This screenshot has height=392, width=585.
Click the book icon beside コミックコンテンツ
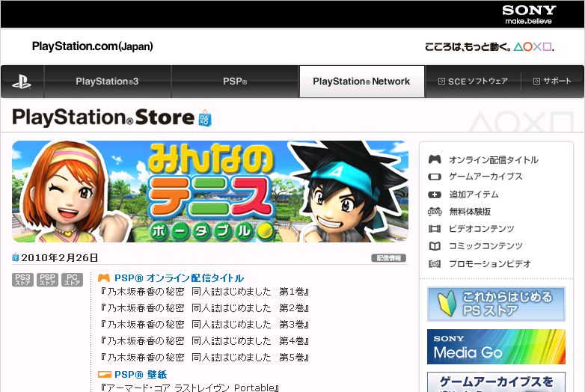pyautogui.click(x=435, y=246)
